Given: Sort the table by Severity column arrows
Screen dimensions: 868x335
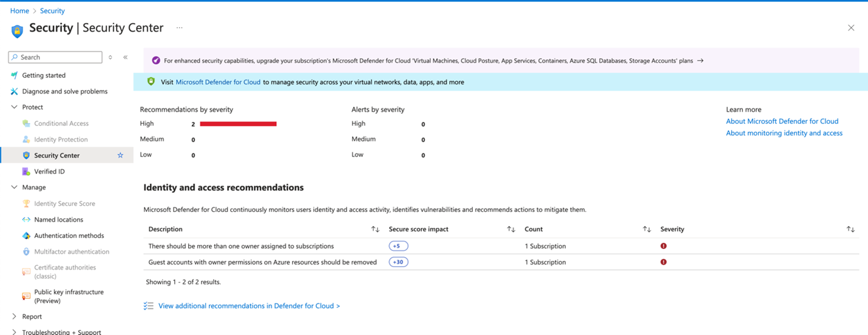Looking at the screenshot, I should (850, 229).
